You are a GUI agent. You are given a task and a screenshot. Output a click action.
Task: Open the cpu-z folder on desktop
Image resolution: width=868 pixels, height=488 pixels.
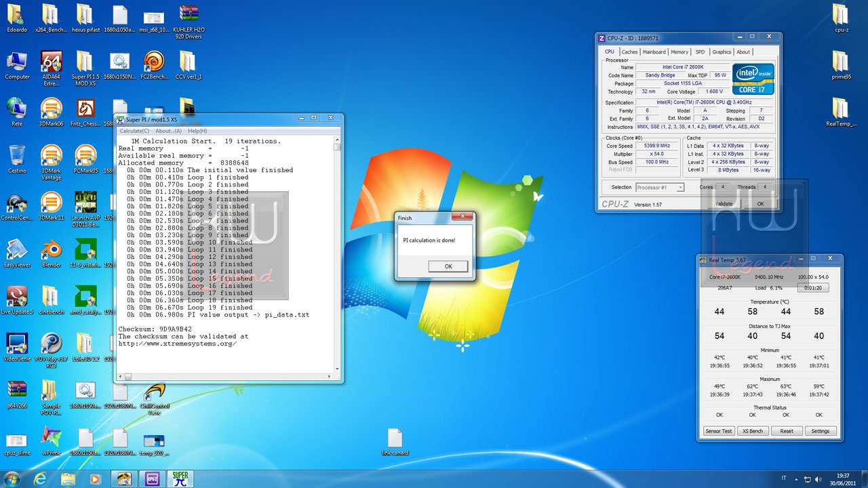coord(841,18)
